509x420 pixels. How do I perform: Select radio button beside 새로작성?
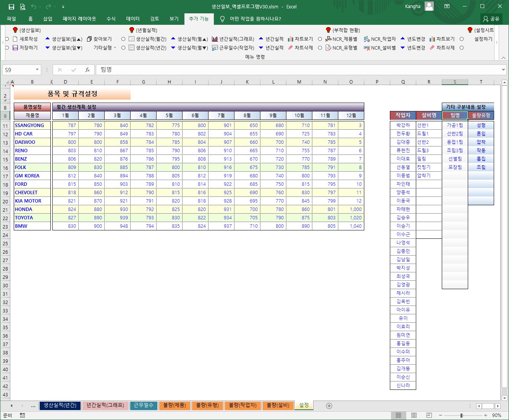(7, 39)
